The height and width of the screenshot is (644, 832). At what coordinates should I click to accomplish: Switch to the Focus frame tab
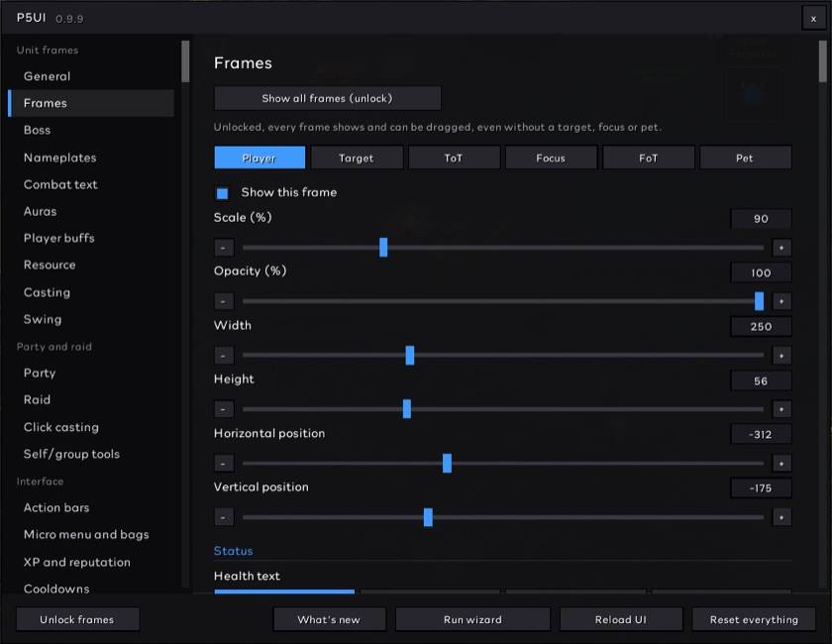tap(551, 158)
